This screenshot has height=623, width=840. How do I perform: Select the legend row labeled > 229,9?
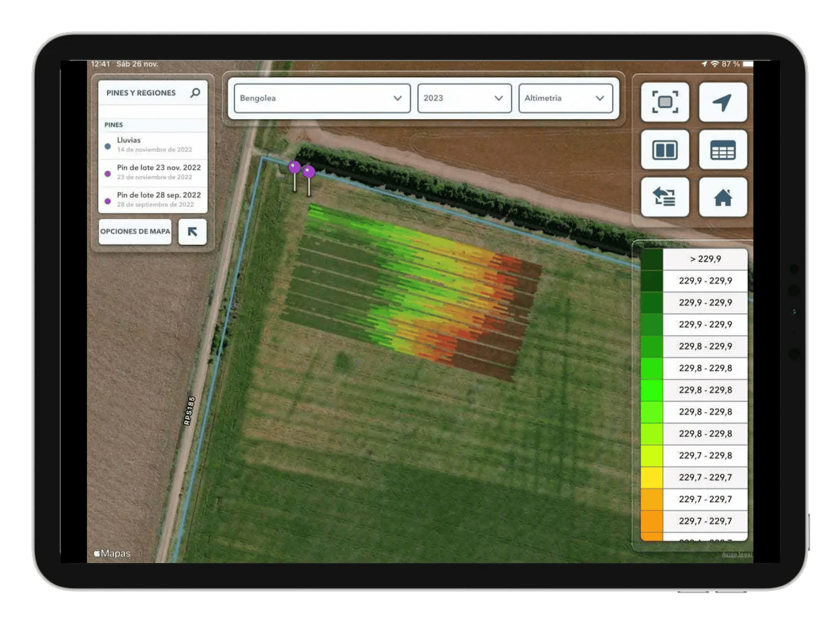704,258
